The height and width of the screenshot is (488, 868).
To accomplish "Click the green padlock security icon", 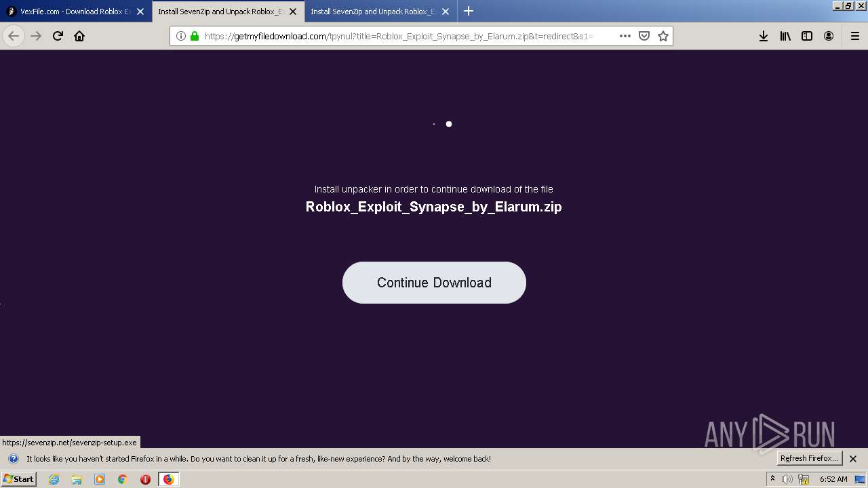I will (195, 36).
